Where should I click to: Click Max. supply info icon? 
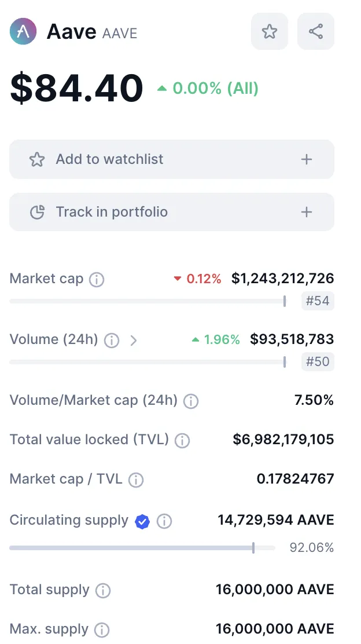[x=101, y=630]
